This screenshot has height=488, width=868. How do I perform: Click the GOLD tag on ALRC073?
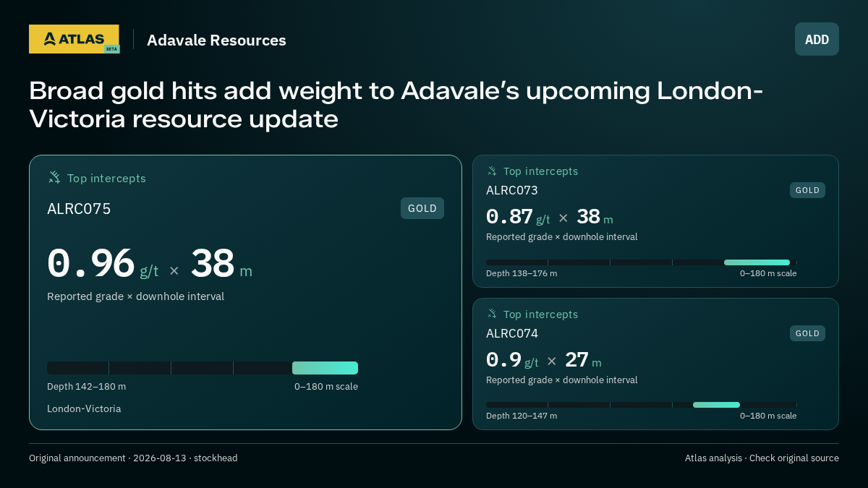tap(807, 190)
